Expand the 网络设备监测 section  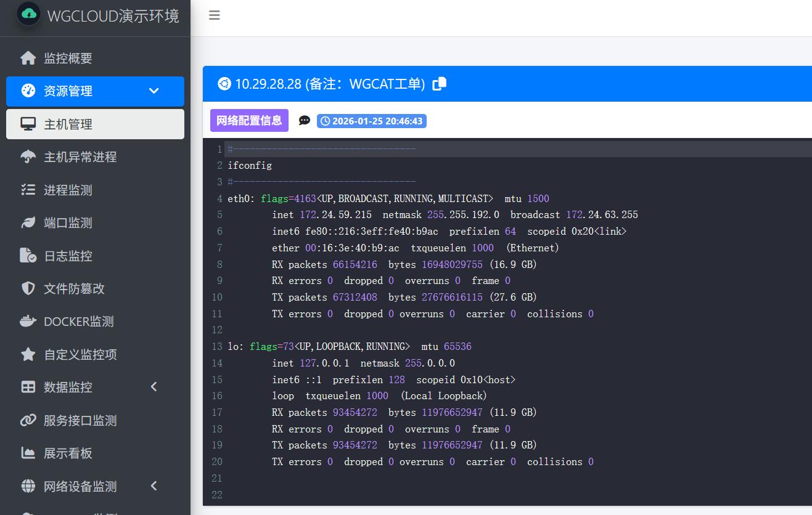(x=153, y=486)
